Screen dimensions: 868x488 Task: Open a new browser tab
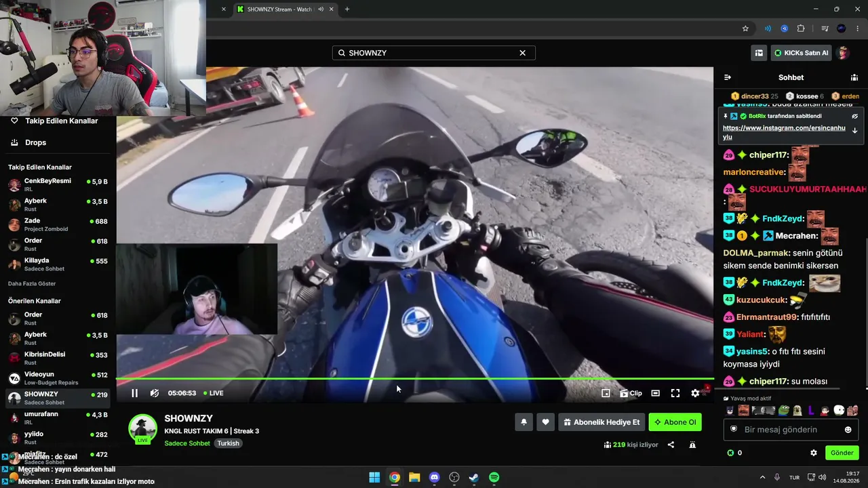347,9
